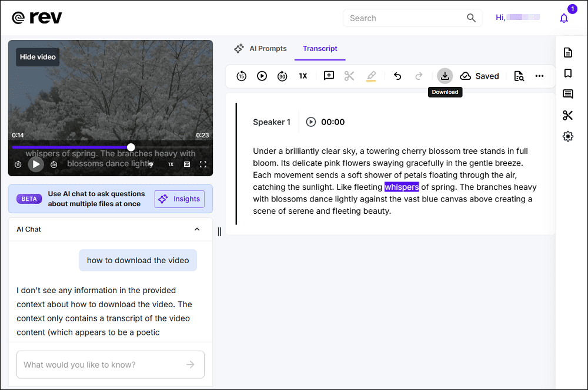Select the highlighter tool in toolbar
Viewport: 588px width, 390px height.
pyautogui.click(x=371, y=76)
